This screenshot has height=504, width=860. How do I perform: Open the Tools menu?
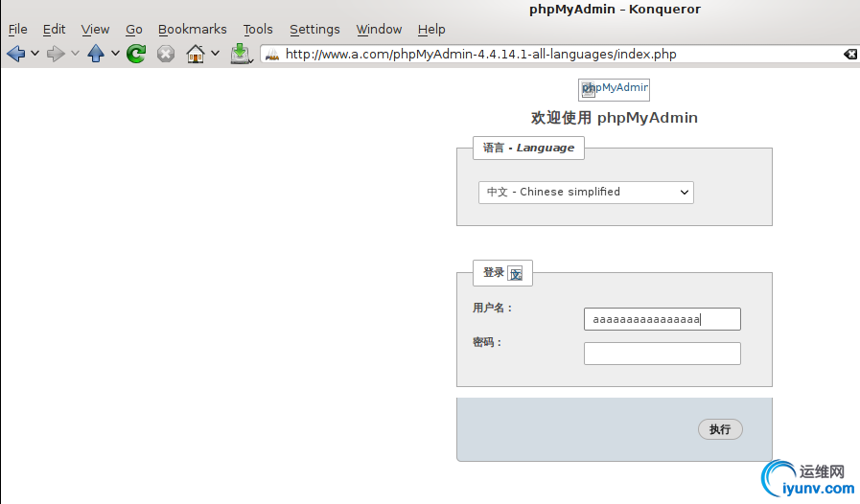coord(258,29)
